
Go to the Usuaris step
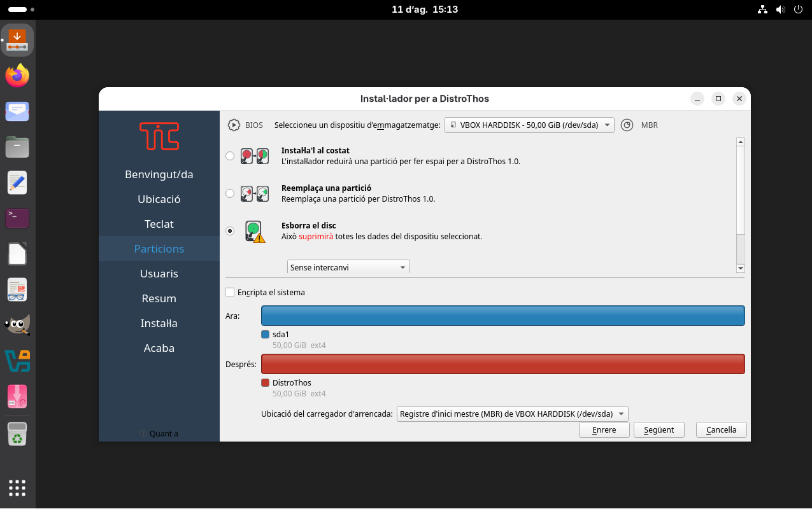coord(159,274)
